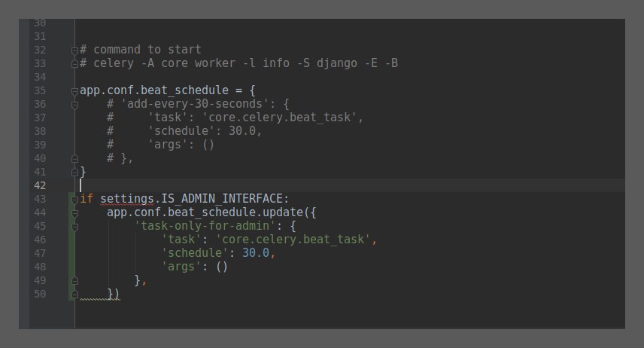Click line number 43 in the gutter
The image size is (644, 348).
coord(40,199)
